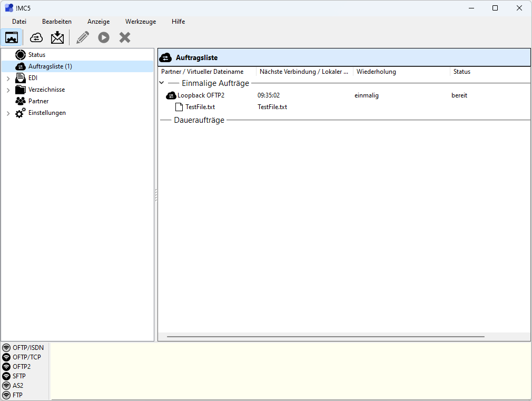Click the cloud transfer icon in toolbar

click(x=36, y=37)
